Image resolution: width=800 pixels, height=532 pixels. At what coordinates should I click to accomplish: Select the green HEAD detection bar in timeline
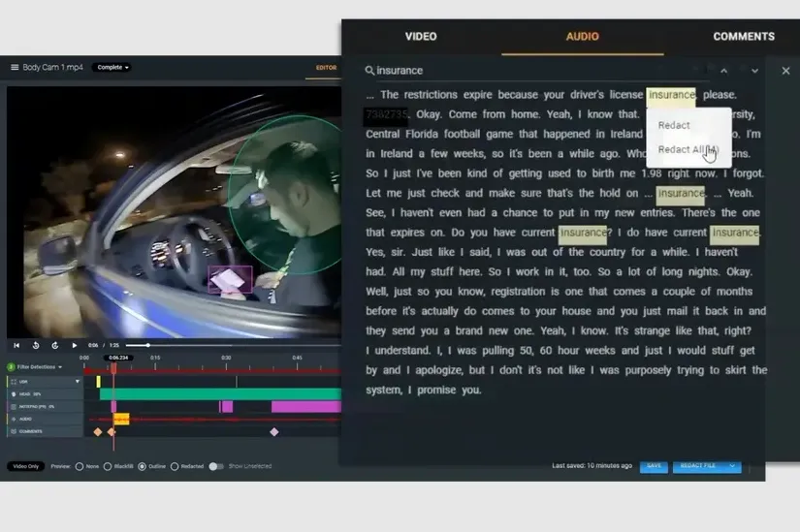click(x=220, y=393)
